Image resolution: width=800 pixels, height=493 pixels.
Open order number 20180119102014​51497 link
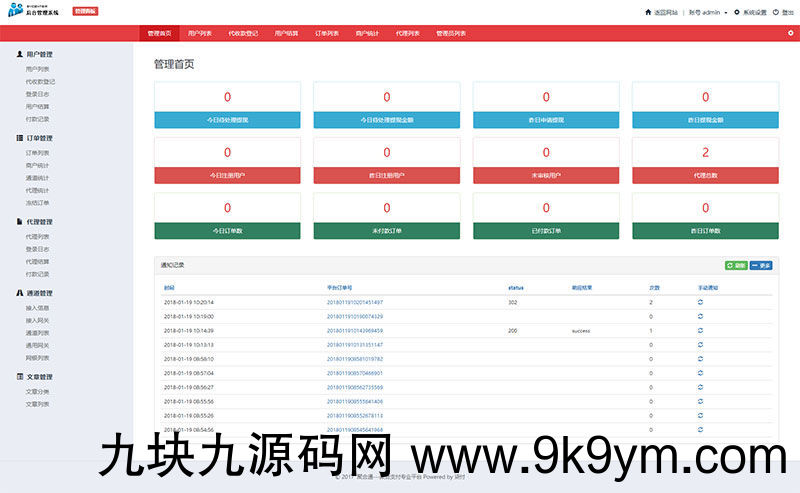354,301
